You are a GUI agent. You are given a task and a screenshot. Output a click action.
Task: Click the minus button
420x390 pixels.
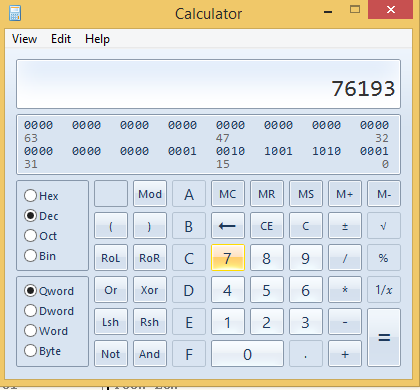[x=345, y=322]
